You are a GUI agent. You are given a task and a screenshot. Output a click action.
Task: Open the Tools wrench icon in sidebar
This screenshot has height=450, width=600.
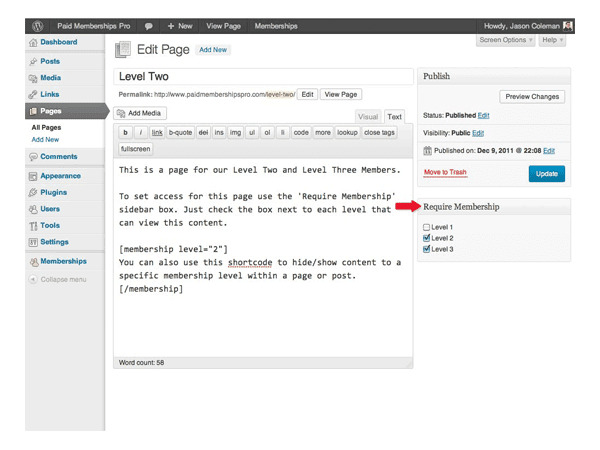pyautogui.click(x=33, y=226)
